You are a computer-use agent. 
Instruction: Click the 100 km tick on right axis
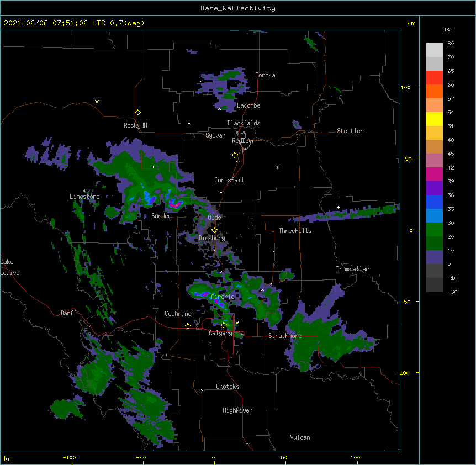[406, 87]
